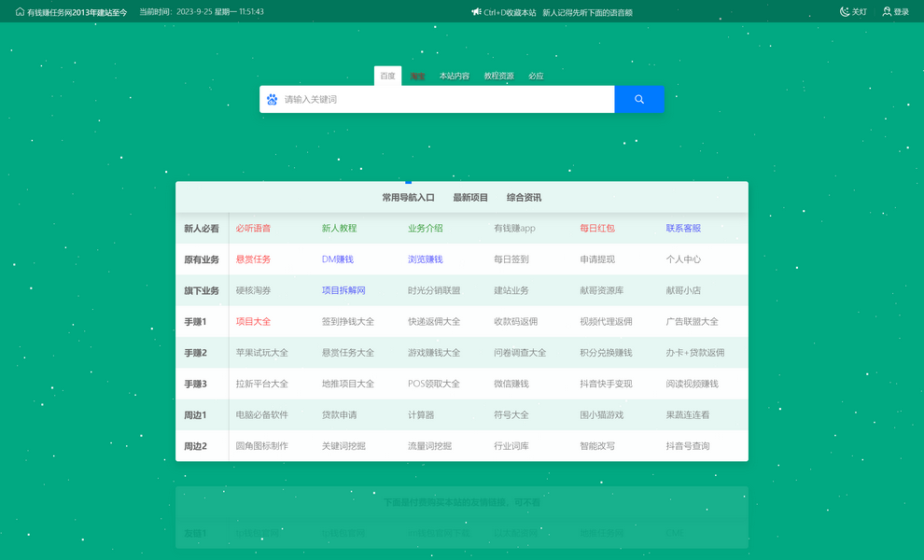This screenshot has height=560, width=924.
Task: Switch search engine to 必应
Action: pos(536,77)
